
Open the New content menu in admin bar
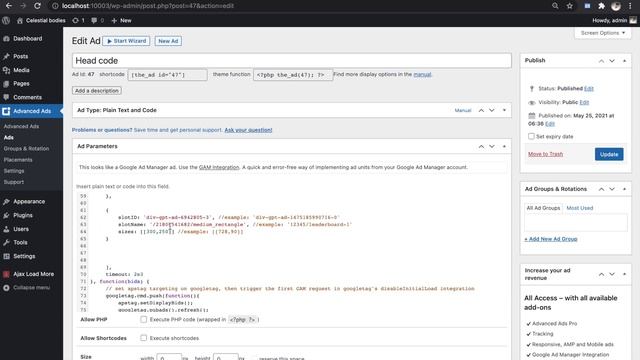tap(121, 20)
